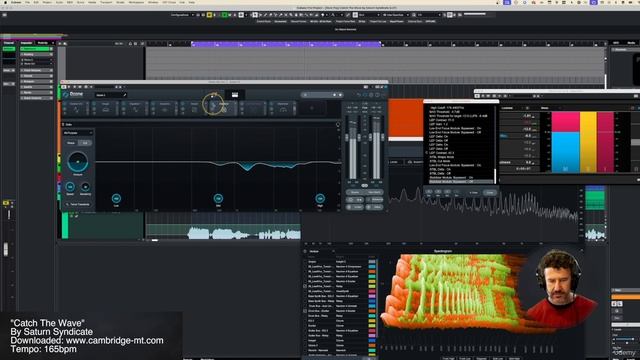Screen dimensions: 640x360
Task: Click the Smoothing knob in Stabilizer panel
Action: 85,187
